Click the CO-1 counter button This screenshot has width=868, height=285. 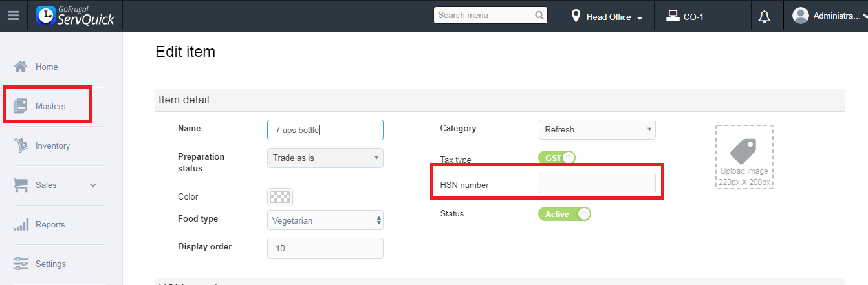tap(685, 17)
